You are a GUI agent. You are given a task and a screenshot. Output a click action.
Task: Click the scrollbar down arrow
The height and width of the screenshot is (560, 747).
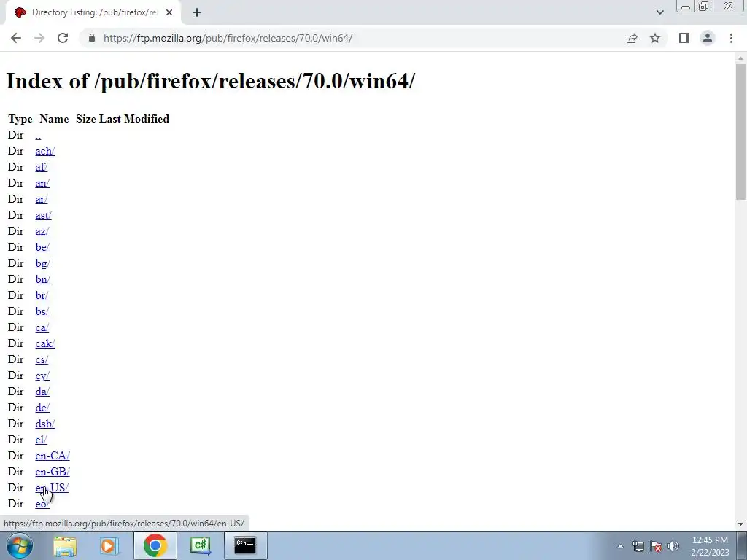pyautogui.click(x=740, y=524)
